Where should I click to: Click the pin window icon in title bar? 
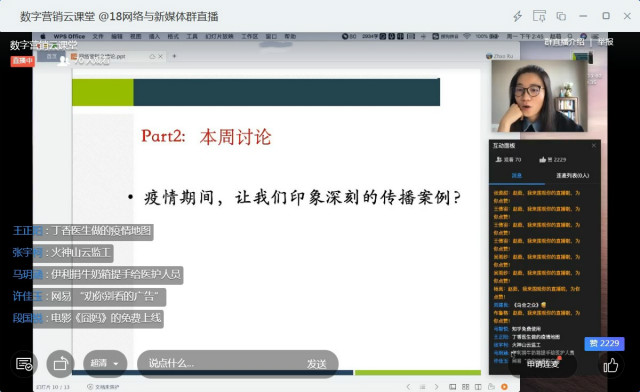tap(539, 16)
